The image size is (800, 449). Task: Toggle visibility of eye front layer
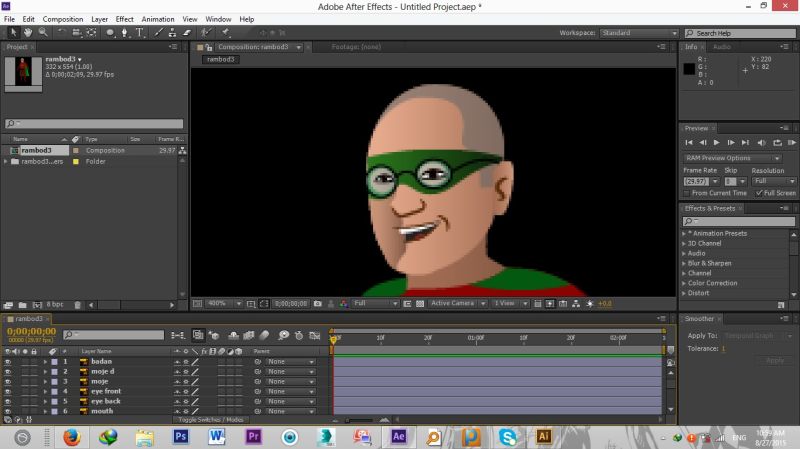click(8, 391)
